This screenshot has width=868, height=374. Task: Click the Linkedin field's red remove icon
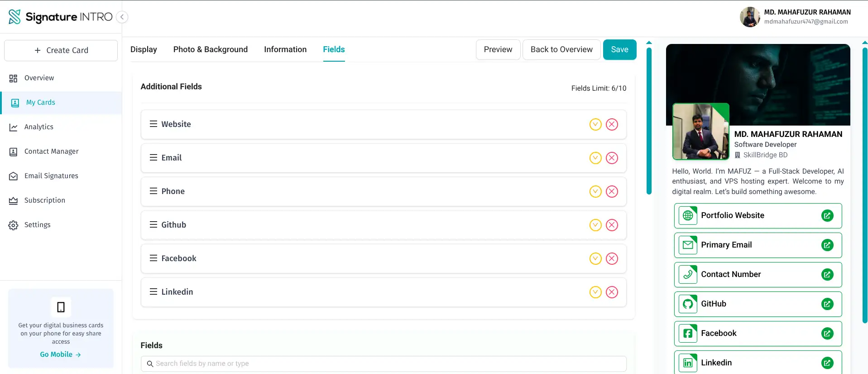pyautogui.click(x=612, y=292)
